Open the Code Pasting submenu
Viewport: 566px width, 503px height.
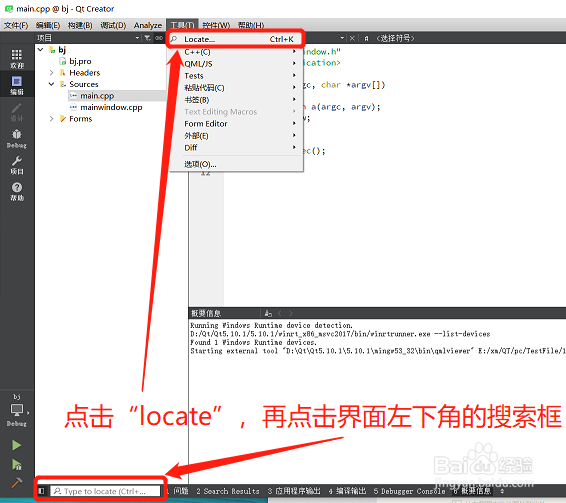236,88
